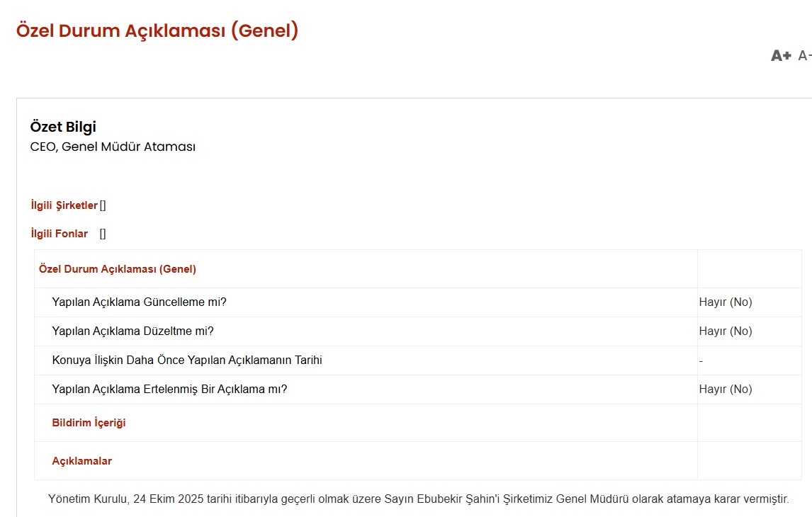Select the Özet Bilgi heading

pos(63,127)
